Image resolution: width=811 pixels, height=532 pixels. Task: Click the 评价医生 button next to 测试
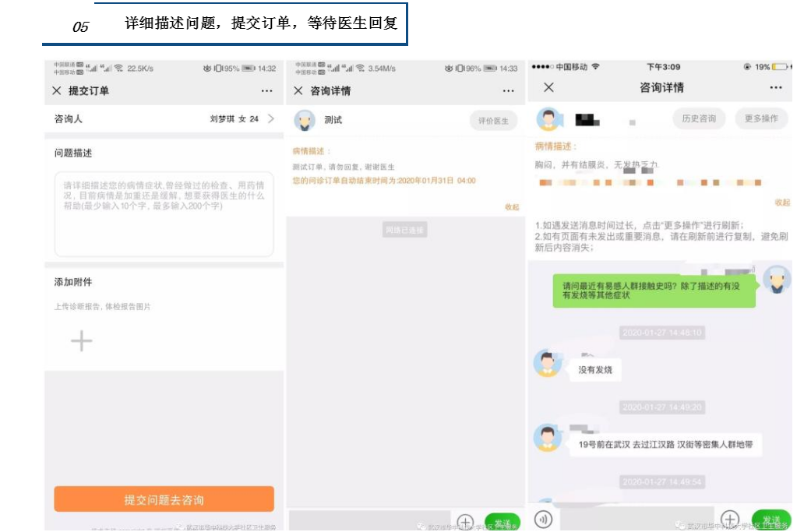(492, 121)
